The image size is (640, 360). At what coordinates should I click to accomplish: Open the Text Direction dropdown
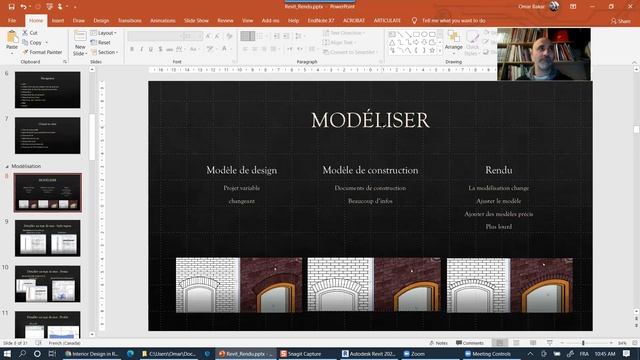point(344,33)
